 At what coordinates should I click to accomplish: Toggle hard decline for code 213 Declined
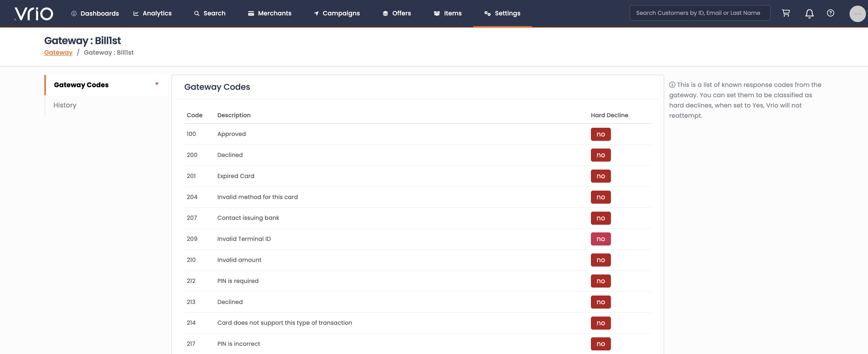click(x=600, y=302)
